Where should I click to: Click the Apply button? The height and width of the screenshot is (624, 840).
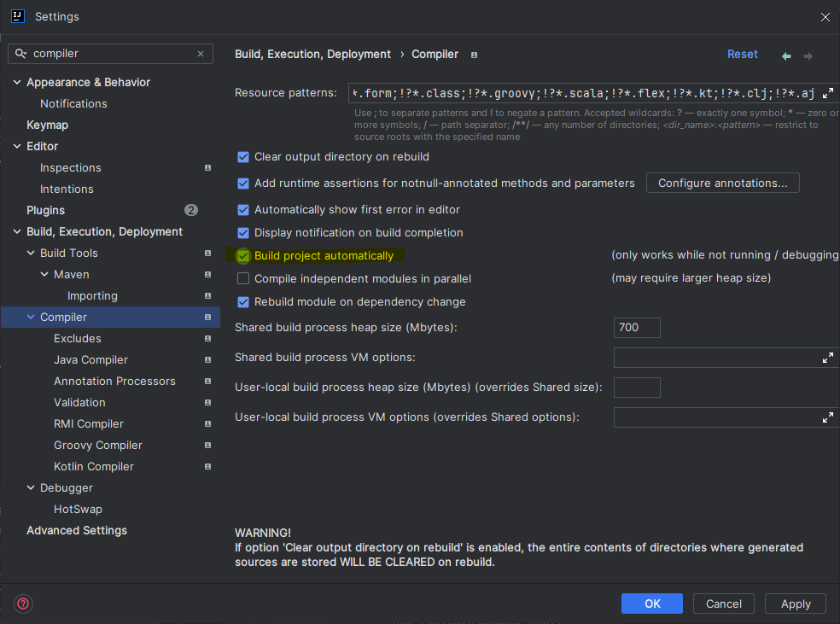796,604
